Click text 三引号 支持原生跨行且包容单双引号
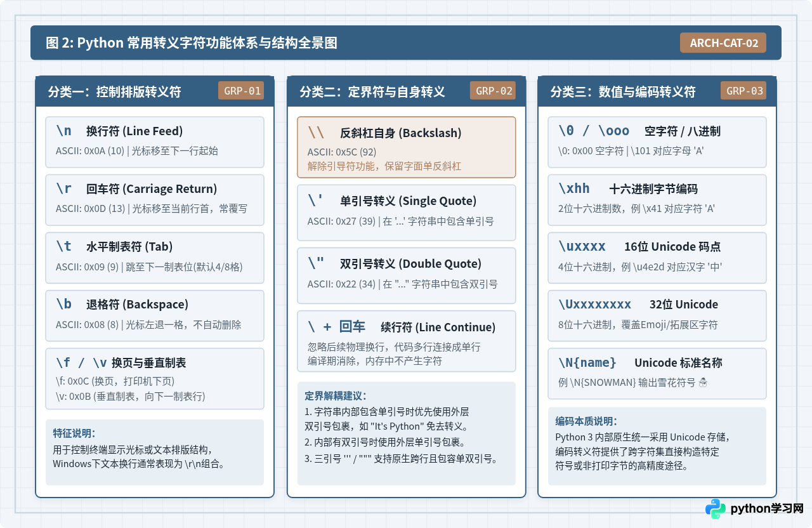This screenshot has height=528, width=812. pos(400,458)
